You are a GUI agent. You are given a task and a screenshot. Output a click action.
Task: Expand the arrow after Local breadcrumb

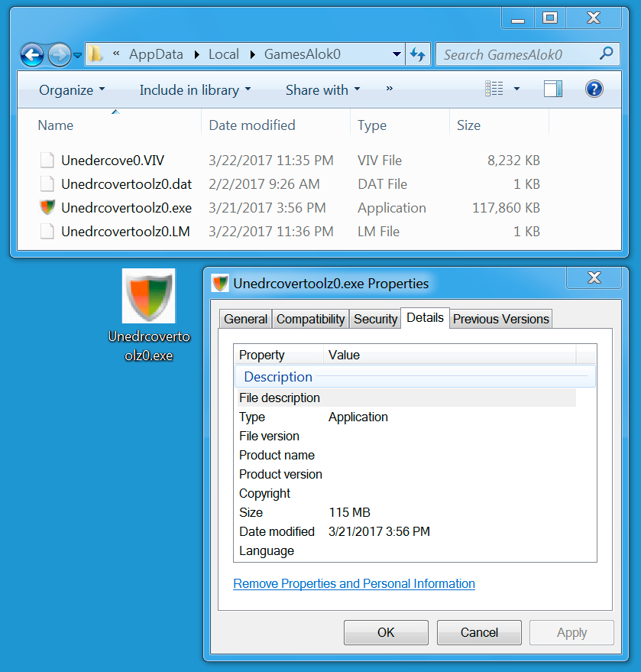253,54
